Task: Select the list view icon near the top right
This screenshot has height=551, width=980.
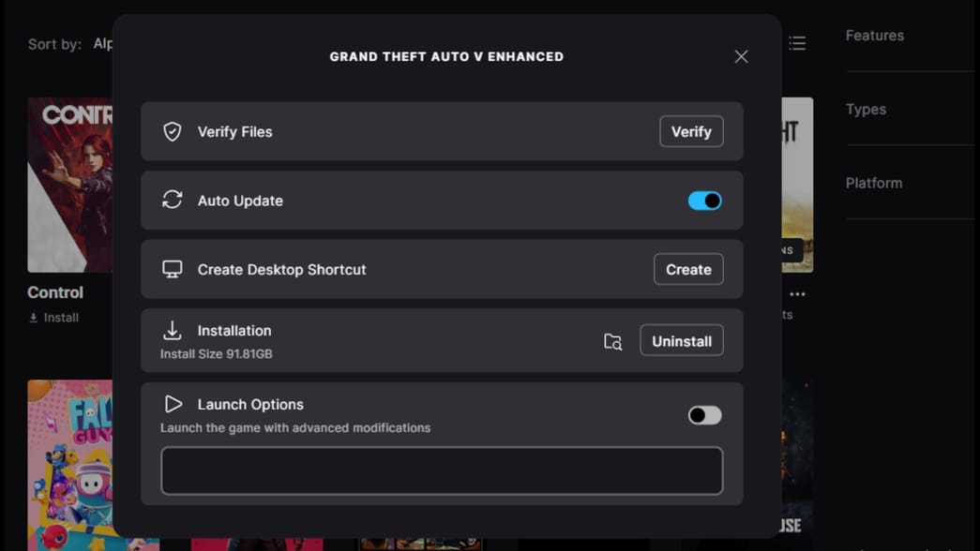Action: click(796, 42)
